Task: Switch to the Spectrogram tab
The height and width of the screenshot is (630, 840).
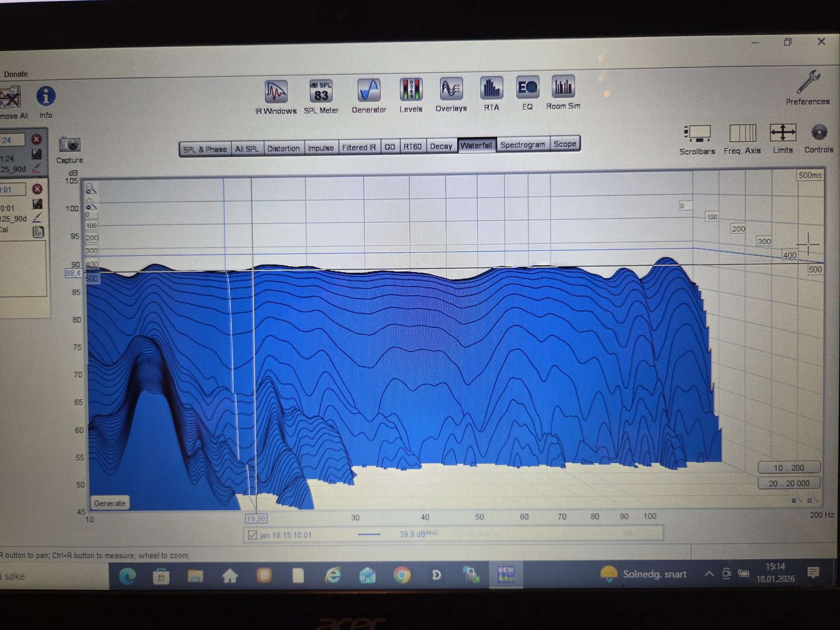Action: pos(523,145)
